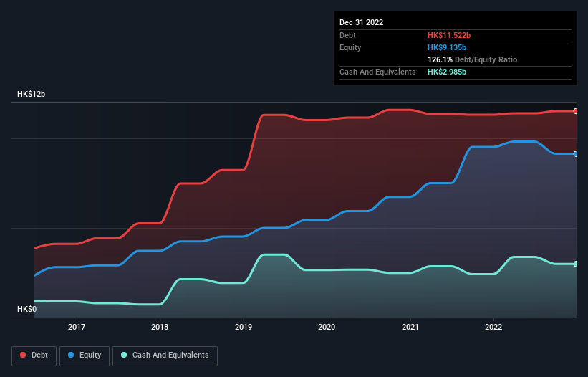Image resolution: width=588 pixels, height=377 pixels.
Task: Click the 2017 x-axis label
Action: coord(77,327)
